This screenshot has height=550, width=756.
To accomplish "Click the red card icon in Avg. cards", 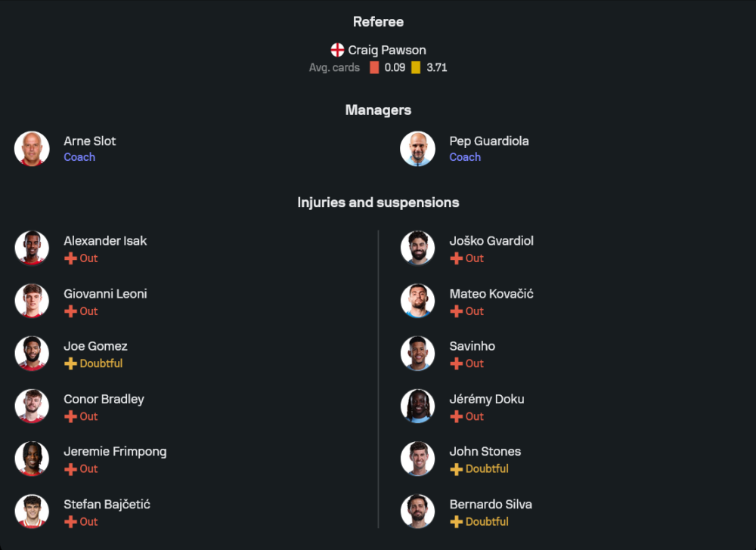I will (374, 67).
